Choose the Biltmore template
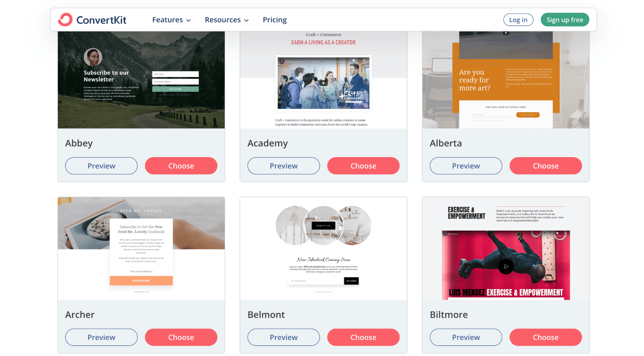Image resolution: width=644 pixels, height=356 pixels. (545, 337)
